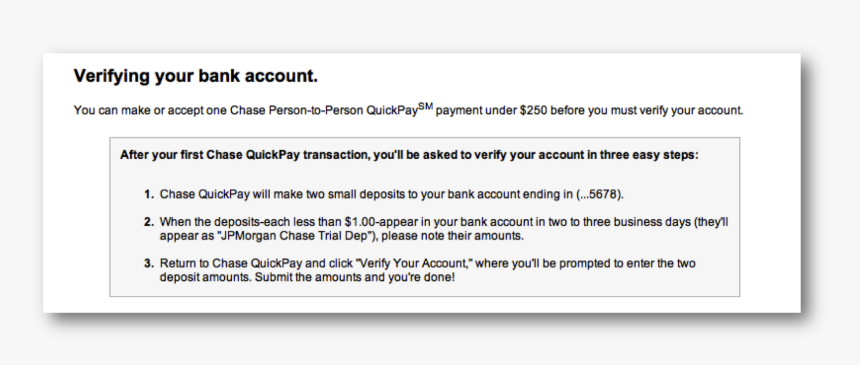
Task: Click the '$250' amount in intro sentence
Action: (x=533, y=110)
